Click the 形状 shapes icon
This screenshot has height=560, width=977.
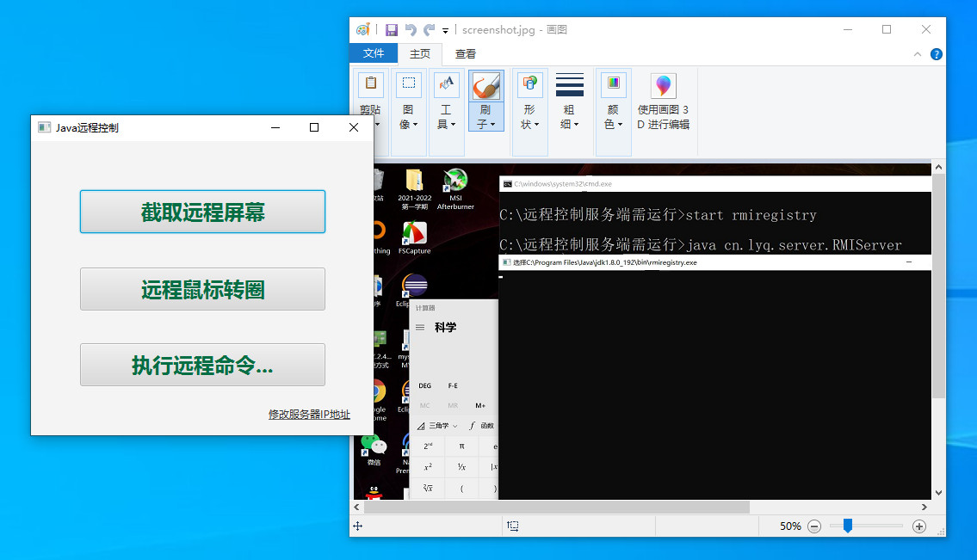tap(529, 83)
